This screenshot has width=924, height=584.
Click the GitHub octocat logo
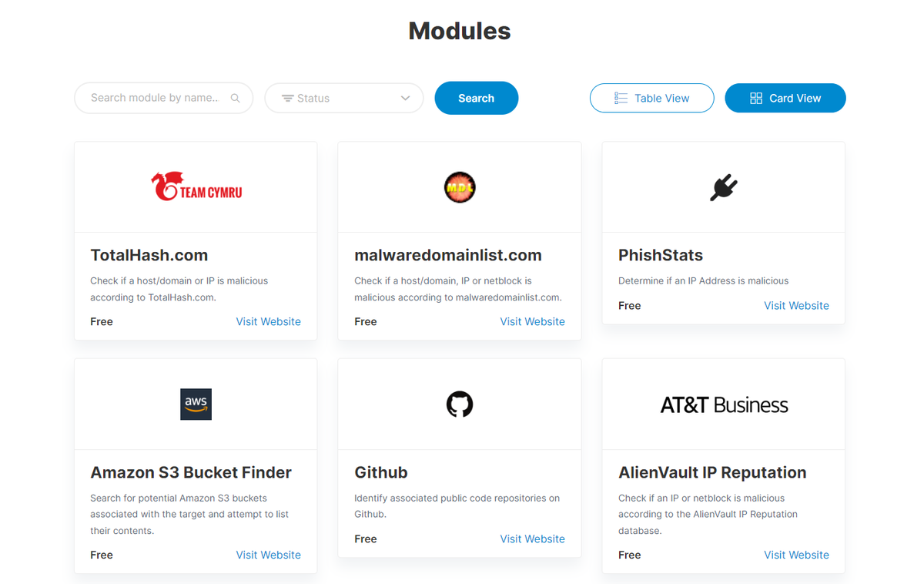pos(460,404)
